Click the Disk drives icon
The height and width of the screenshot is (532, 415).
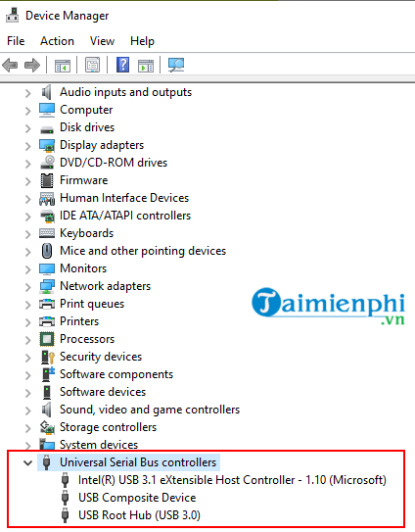47,129
